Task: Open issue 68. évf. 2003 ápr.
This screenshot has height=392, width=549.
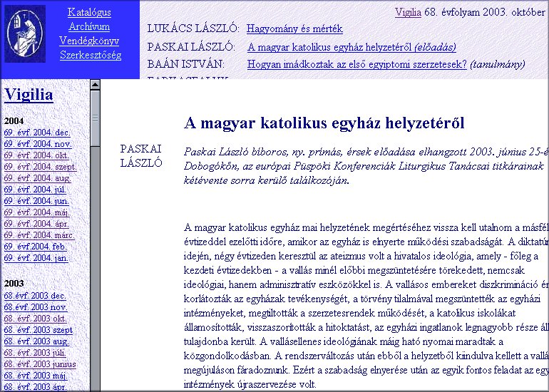Action: click(x=36, y=387)
